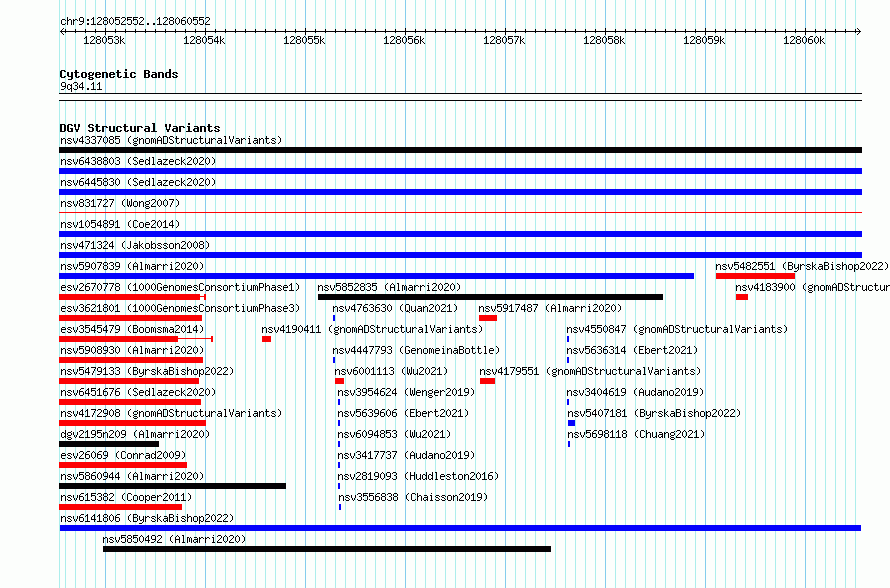Click nsv4190411 (gnomADStructuralVariants) label
Viewport: 890px width, 588px height.
tap(372, 329)
